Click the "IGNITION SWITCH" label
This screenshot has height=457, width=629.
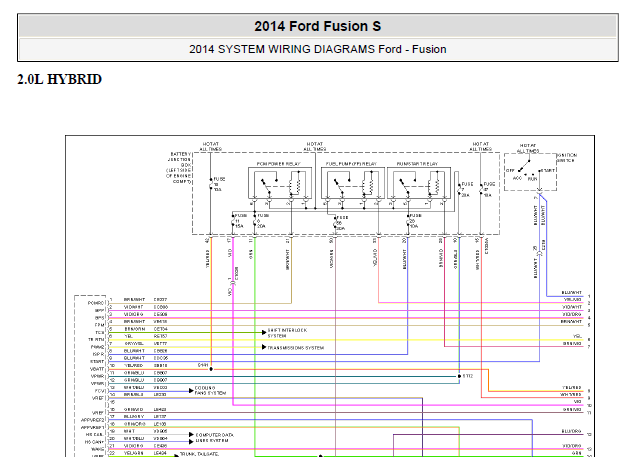(567, 157)
